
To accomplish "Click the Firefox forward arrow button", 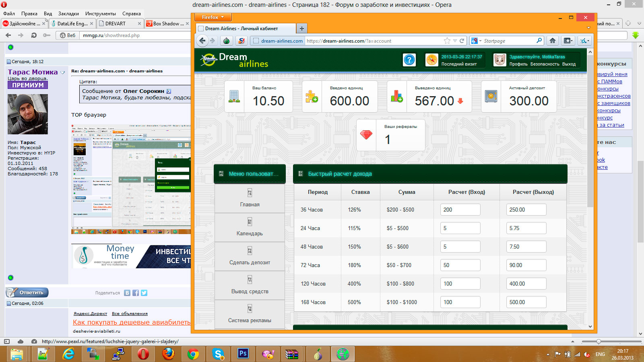I will pyautogui.click(x=213, y=41).
